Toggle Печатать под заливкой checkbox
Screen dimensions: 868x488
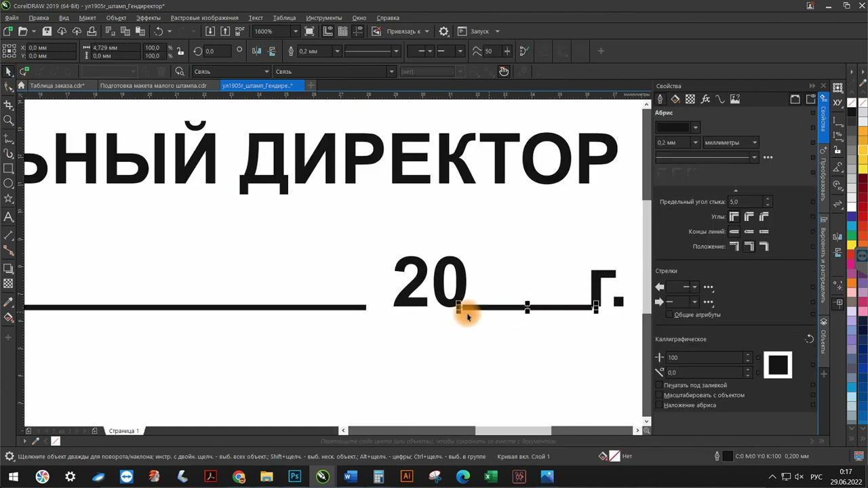coord(659,385)
